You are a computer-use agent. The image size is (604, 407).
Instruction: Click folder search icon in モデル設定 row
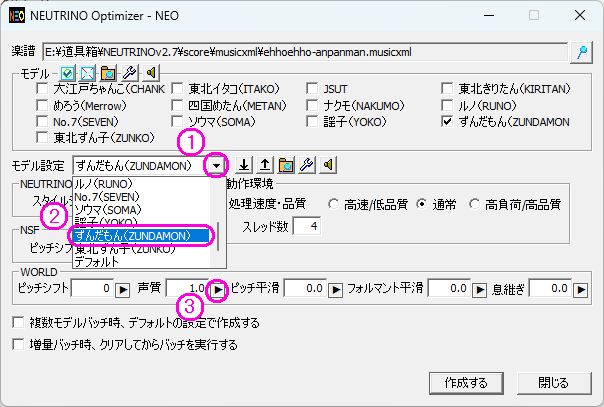pyautogui.click(x=286, y=165)
